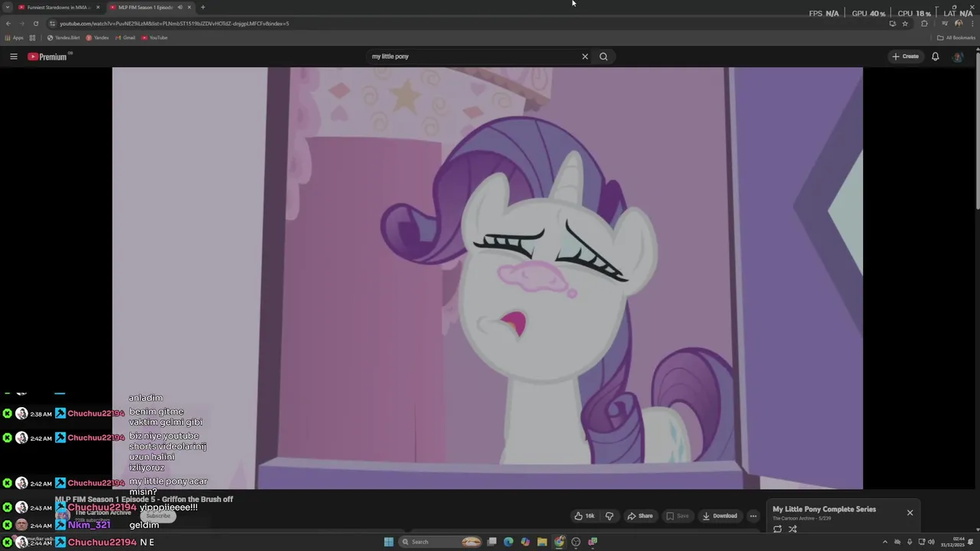Mute the MLP tab audio speaker icon
980x551 pixels.
180,8
